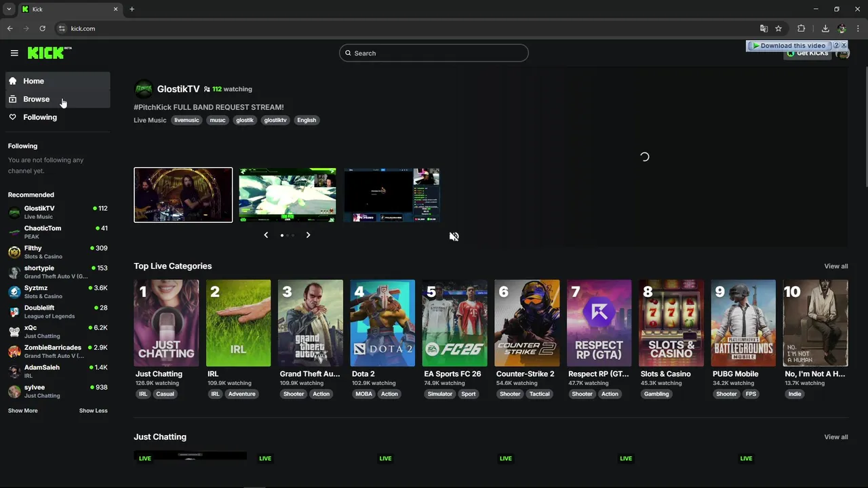Open the No, I'm Not A Human card

point(815,323)
